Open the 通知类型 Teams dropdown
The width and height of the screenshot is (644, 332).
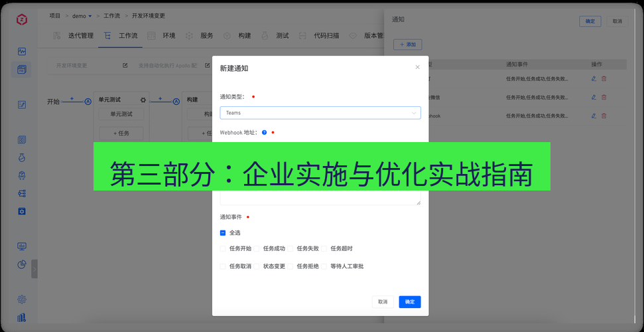coord(320,113)
